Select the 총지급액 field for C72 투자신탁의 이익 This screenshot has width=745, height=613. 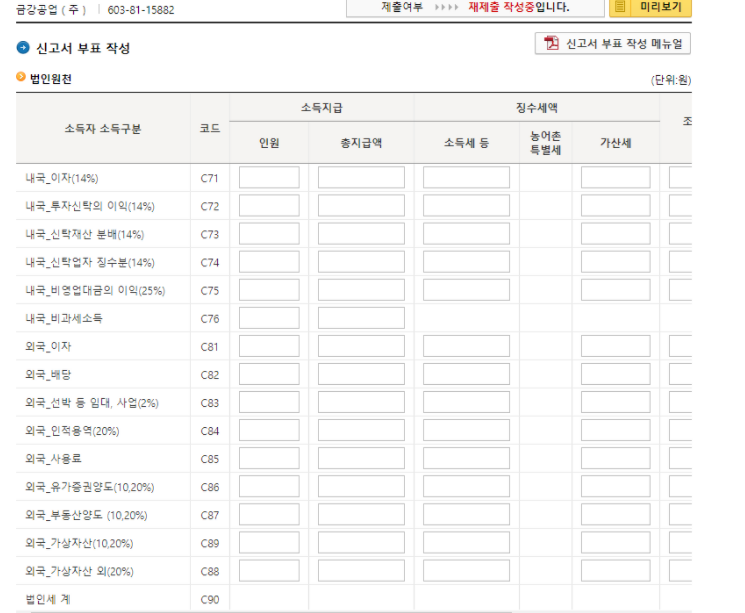tap(361, 206)
